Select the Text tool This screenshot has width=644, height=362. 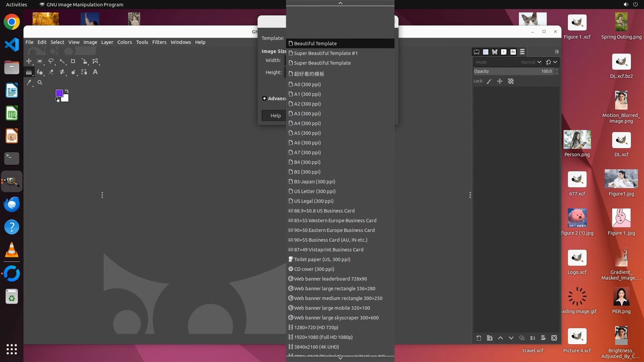[95, 72]
